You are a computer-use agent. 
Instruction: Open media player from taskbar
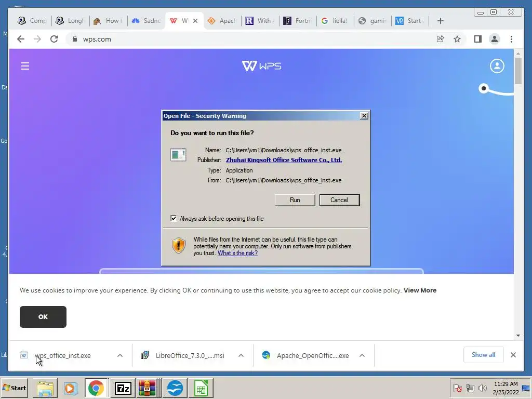click(x=71, y=388)
